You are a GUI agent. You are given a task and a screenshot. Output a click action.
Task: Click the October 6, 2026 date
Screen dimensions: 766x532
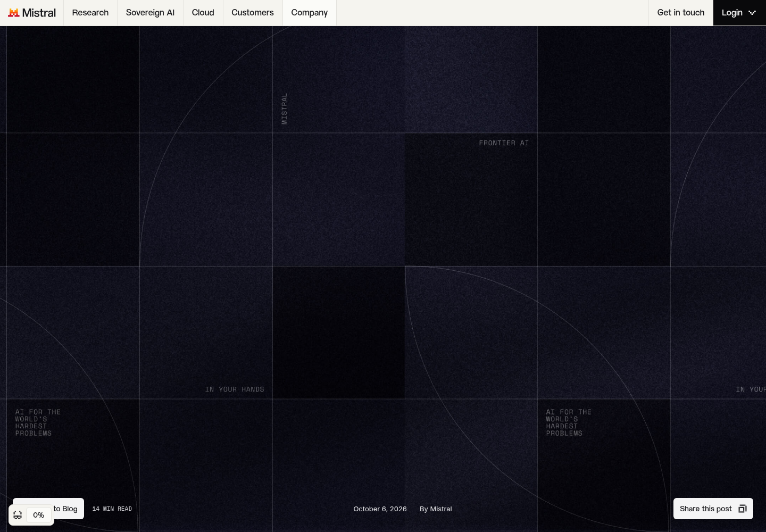(380, 509)
